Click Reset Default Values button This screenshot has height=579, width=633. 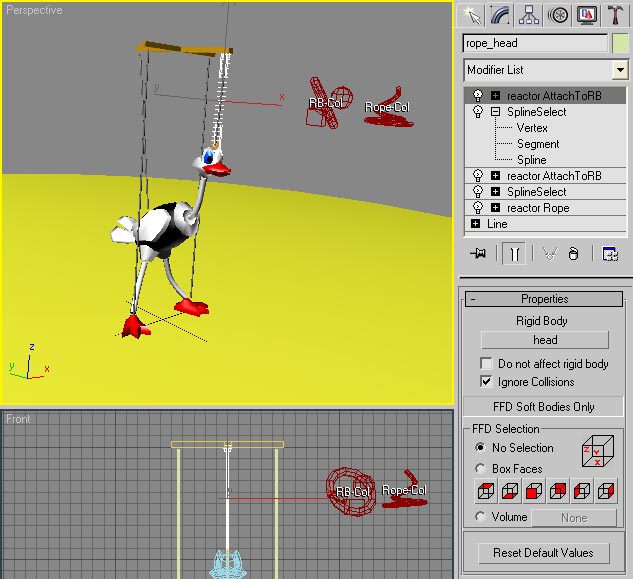pos(543,552)
